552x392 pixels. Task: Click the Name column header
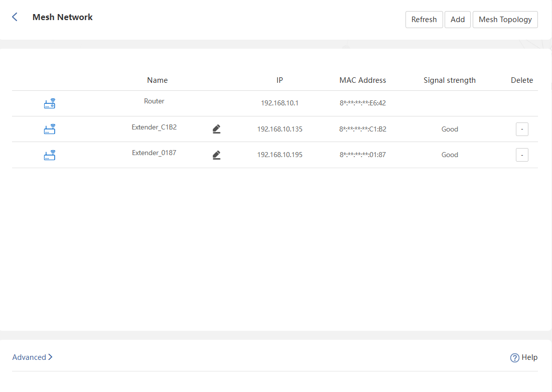tap(157, 80)
